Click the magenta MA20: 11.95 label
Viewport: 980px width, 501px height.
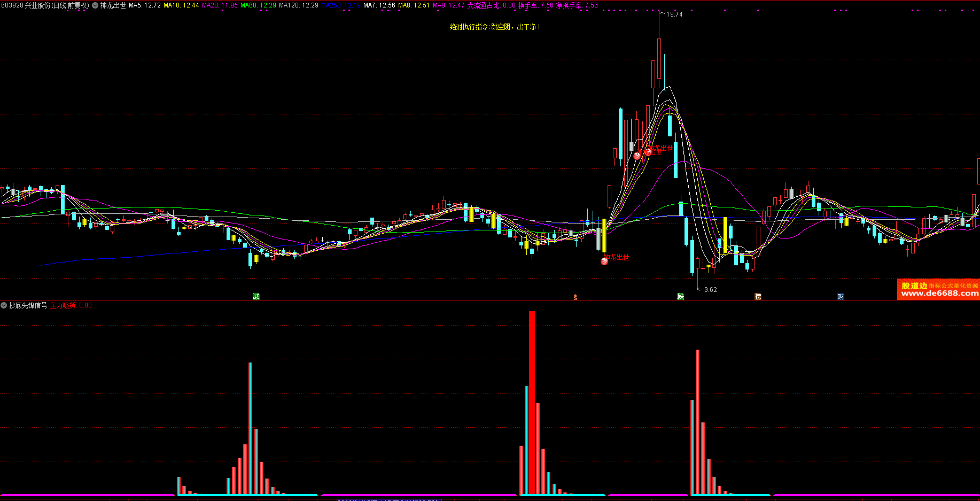pos(220,5)
